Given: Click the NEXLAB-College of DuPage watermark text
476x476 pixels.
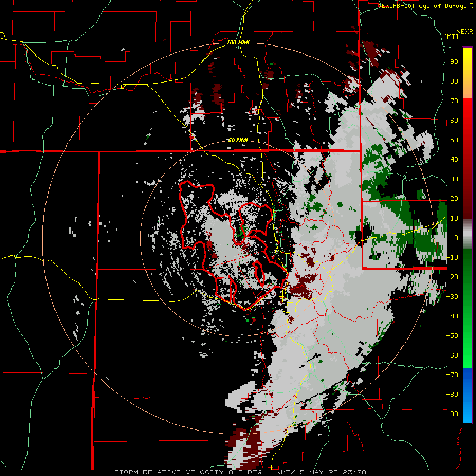Looking at the screenshot, I should [426, 6].
